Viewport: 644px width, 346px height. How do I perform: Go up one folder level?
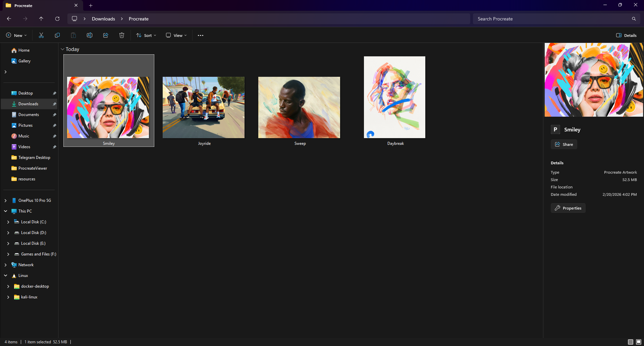41,19
